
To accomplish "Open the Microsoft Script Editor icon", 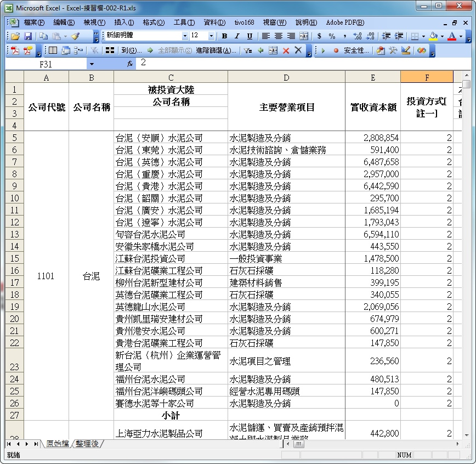I will (x=421, y=50).
